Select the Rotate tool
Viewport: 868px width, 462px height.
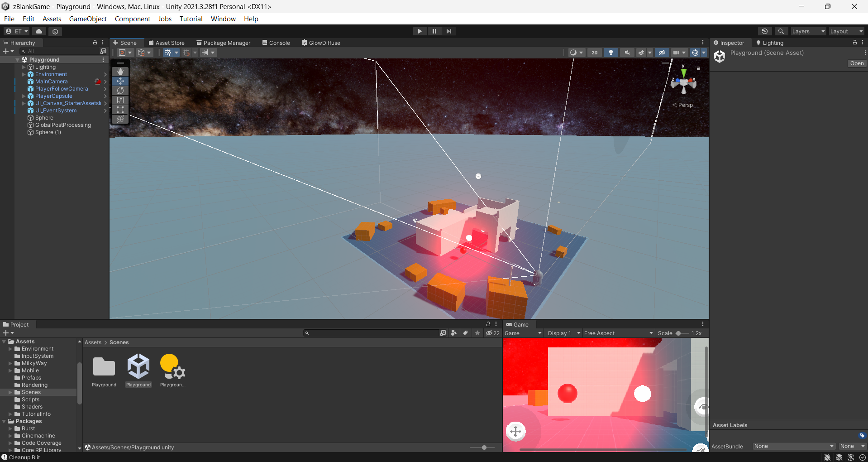120,91
